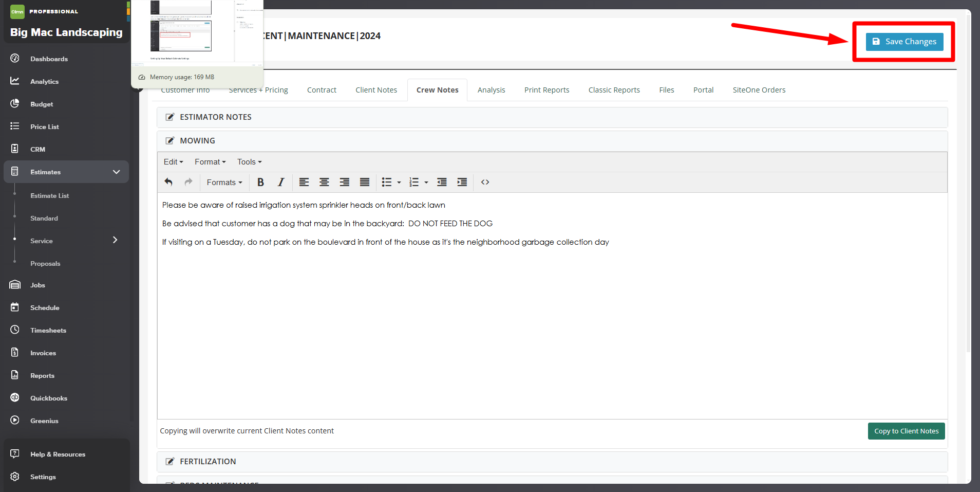Viewport: 980px width, 492px height.
Task: Insert a bullet list
Action: pyautogui.click(x=387, y=182)
